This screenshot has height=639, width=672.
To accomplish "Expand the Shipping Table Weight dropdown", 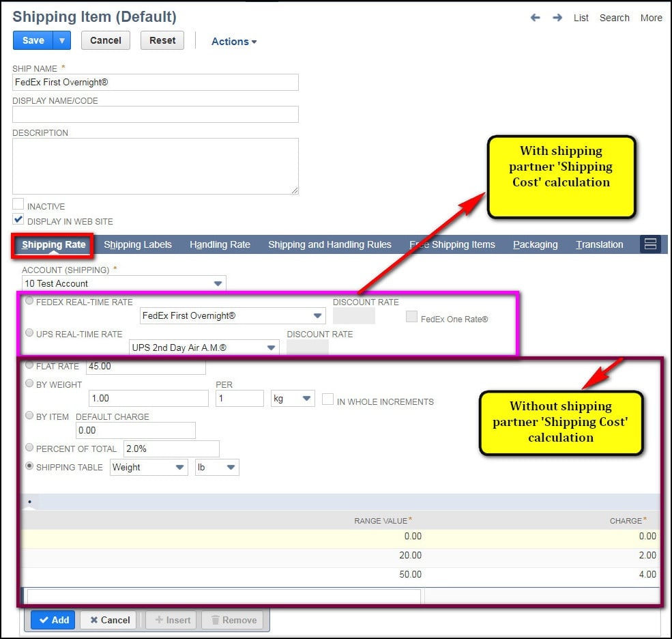I will point(179,468).
